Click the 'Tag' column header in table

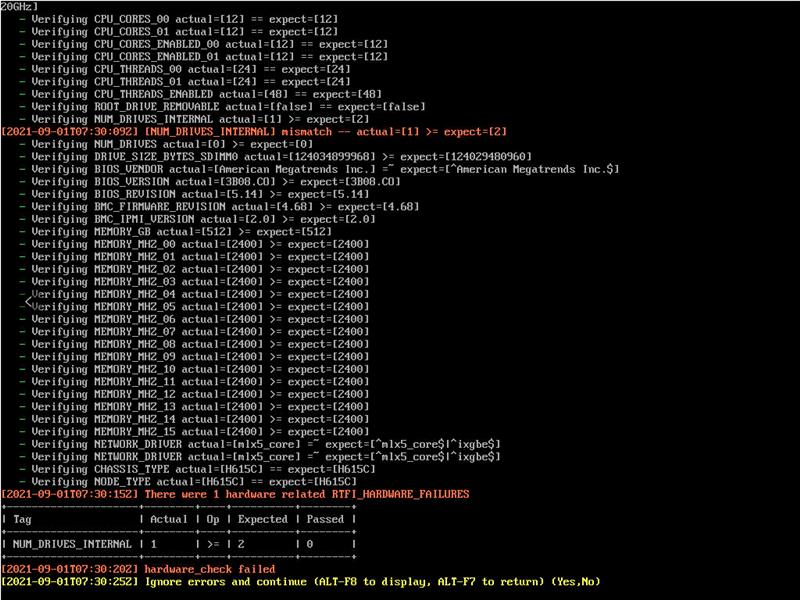[x=22, y=519]
